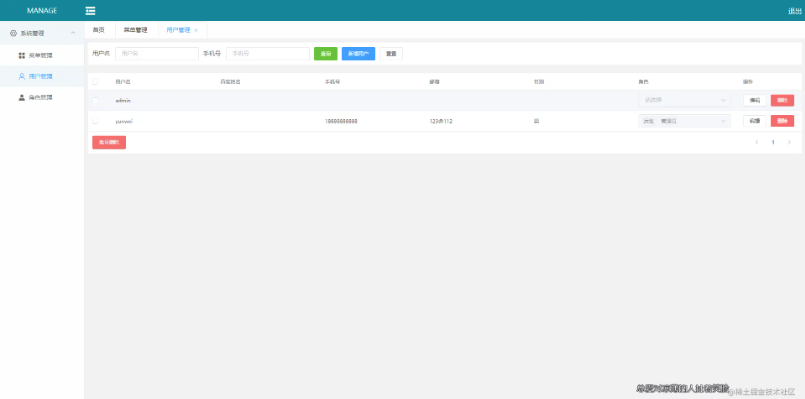Focus the 手机号 search input field
The width and height of the screenshot is (805, 399).
point(267,53)
